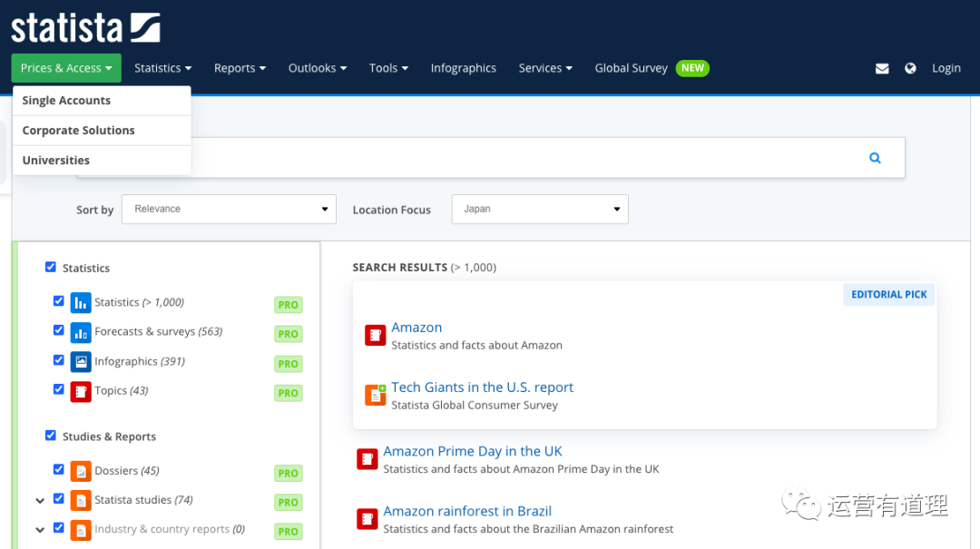980x549 pixels.
Task: Open the Statistics nav dropdown
Action: (x=163, y=68)
